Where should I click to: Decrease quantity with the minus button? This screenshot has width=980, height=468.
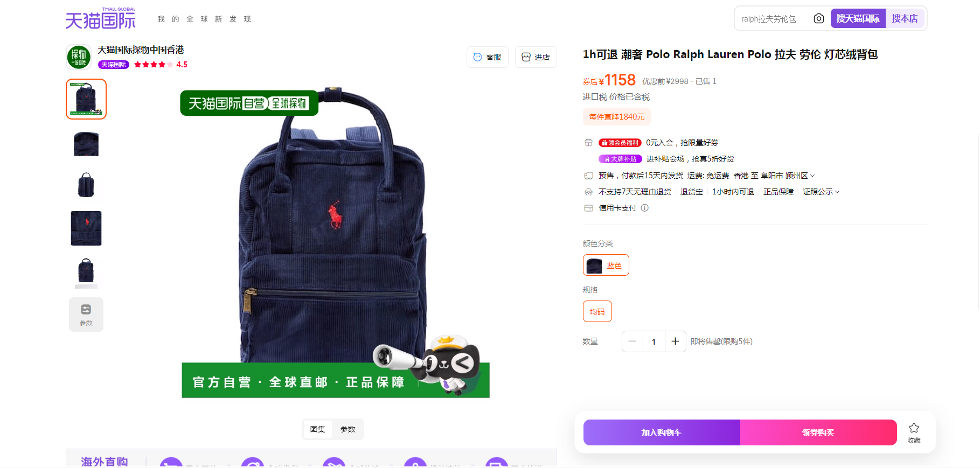coord(633,341)
